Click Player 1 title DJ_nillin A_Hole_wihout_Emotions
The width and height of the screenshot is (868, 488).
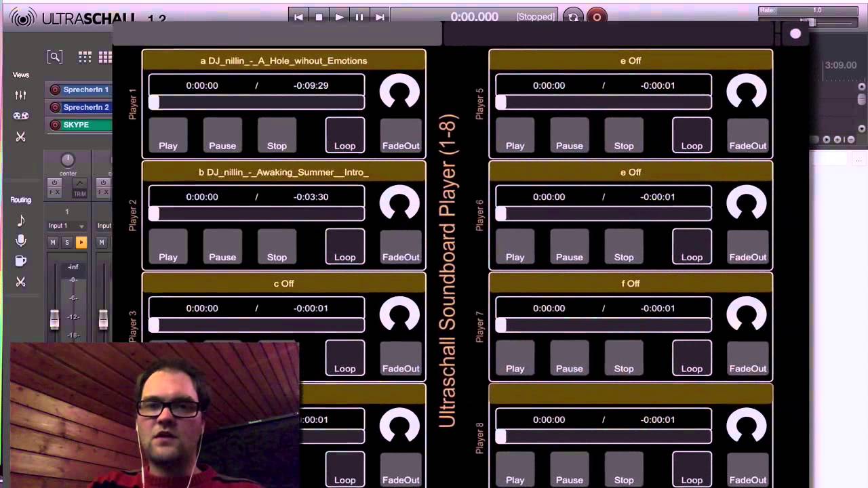coord(283,61)
